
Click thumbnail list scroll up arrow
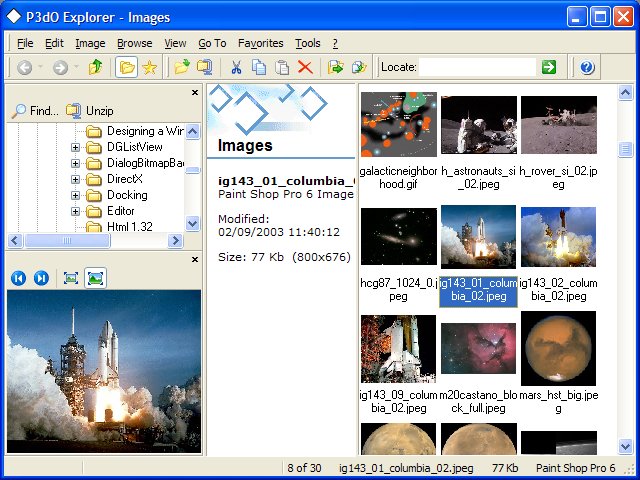(x=625, y=93)
